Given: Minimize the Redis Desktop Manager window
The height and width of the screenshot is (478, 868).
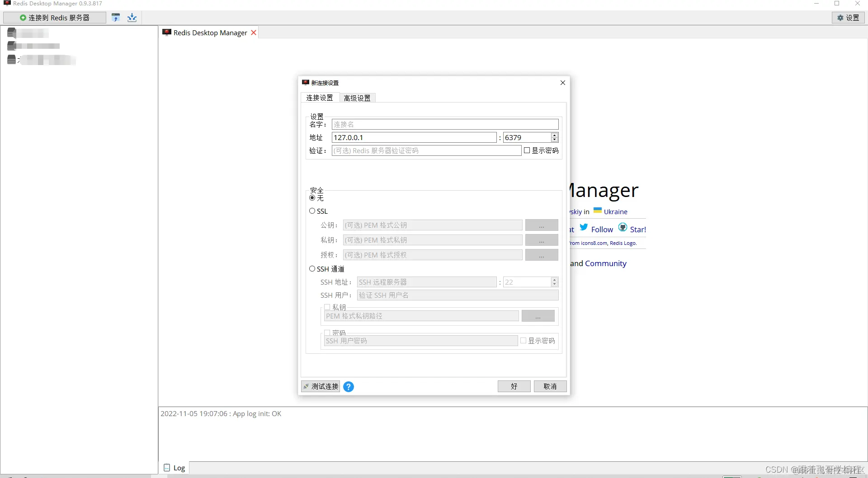Looking at the screenshot, I should 816,4.
